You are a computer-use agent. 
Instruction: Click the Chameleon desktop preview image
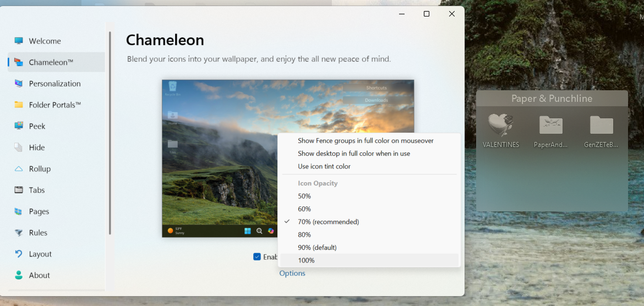220,159
